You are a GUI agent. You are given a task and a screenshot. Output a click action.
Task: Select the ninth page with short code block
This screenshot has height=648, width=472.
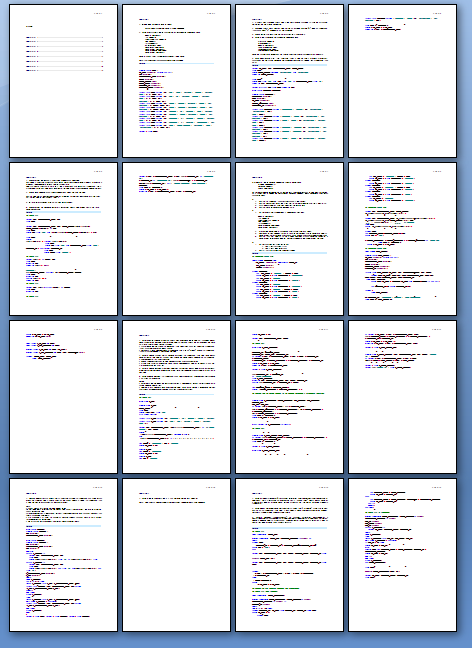coord(63,397)
